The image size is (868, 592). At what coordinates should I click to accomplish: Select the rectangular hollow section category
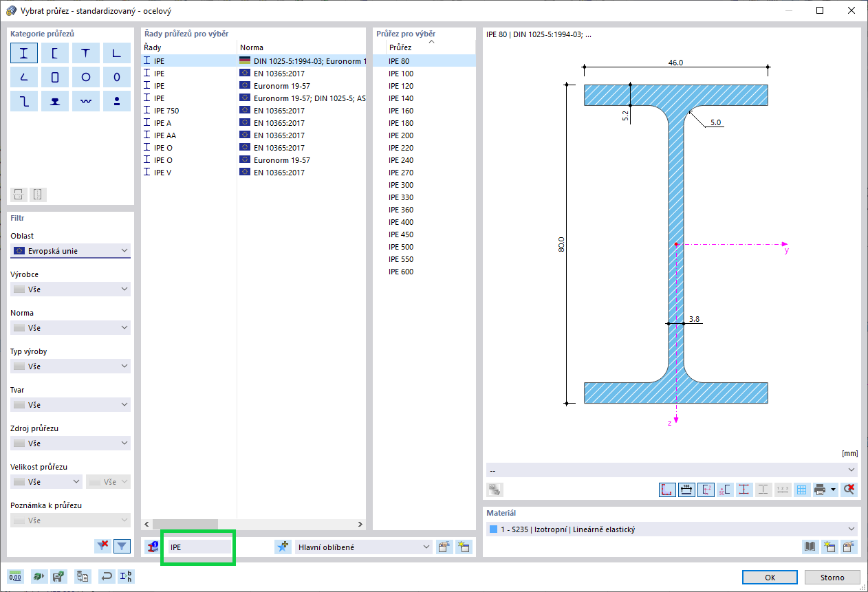tap(55, 77)
